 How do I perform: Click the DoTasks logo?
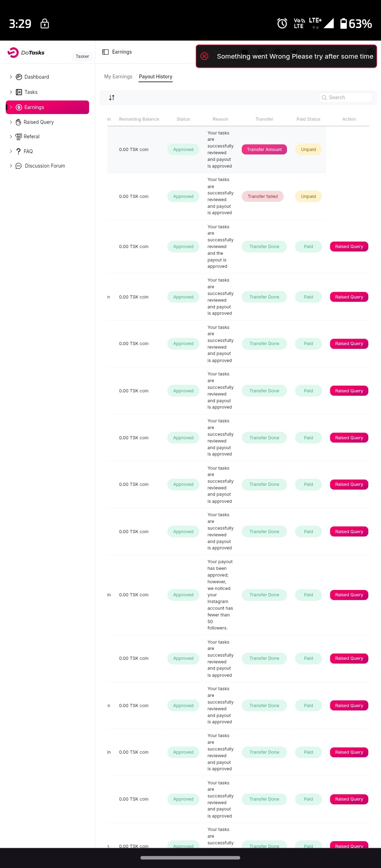pyautogui.click(x=26, y=53)
